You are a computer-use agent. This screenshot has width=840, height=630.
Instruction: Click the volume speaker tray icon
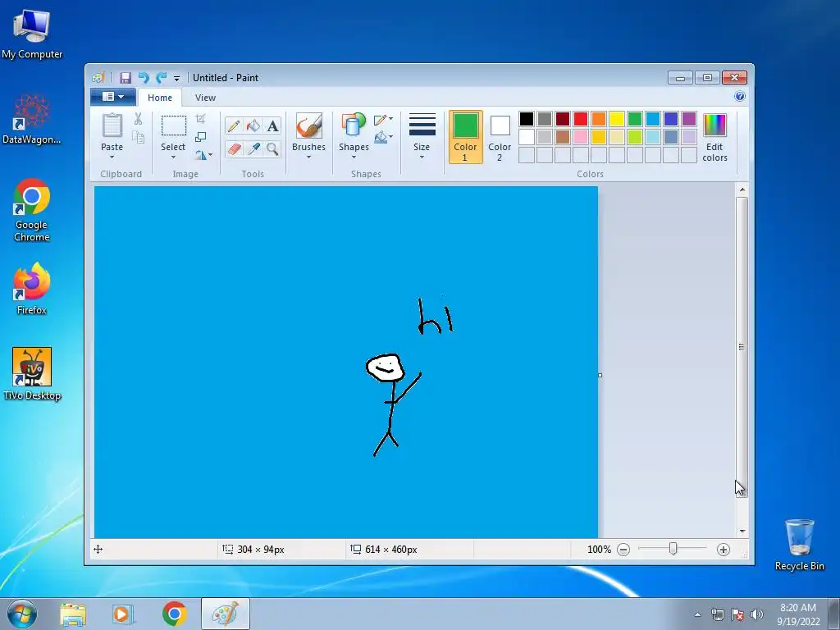[757, 614]
